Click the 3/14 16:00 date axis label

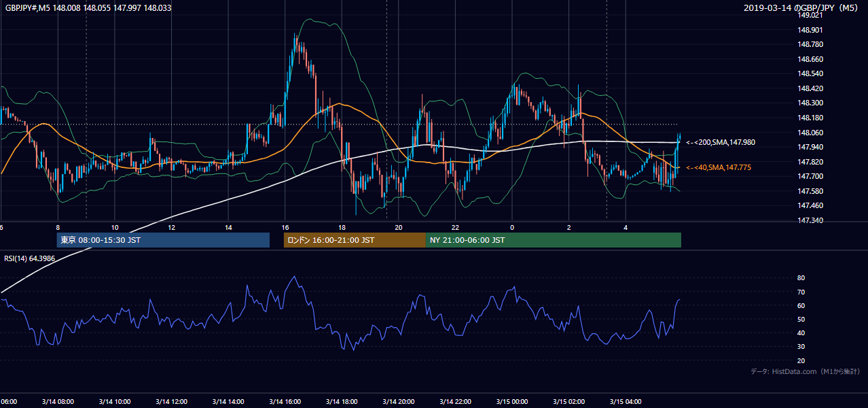[x=285, y=401]
